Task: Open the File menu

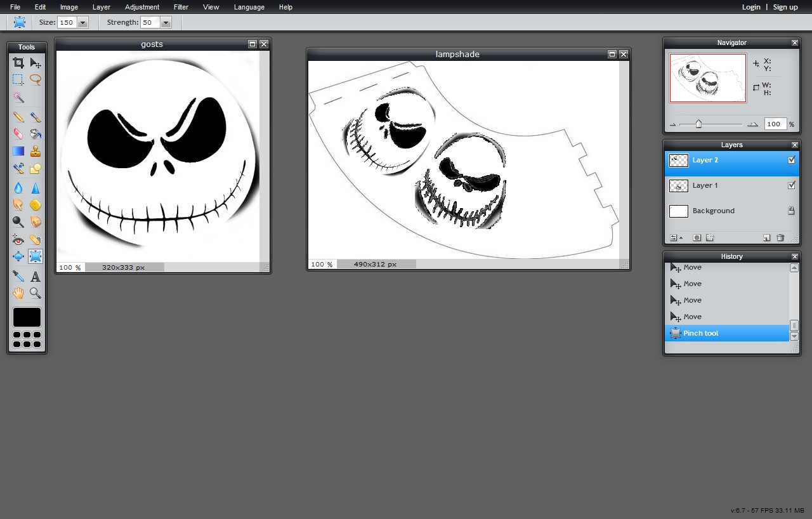Action: (x=15, y=7)
